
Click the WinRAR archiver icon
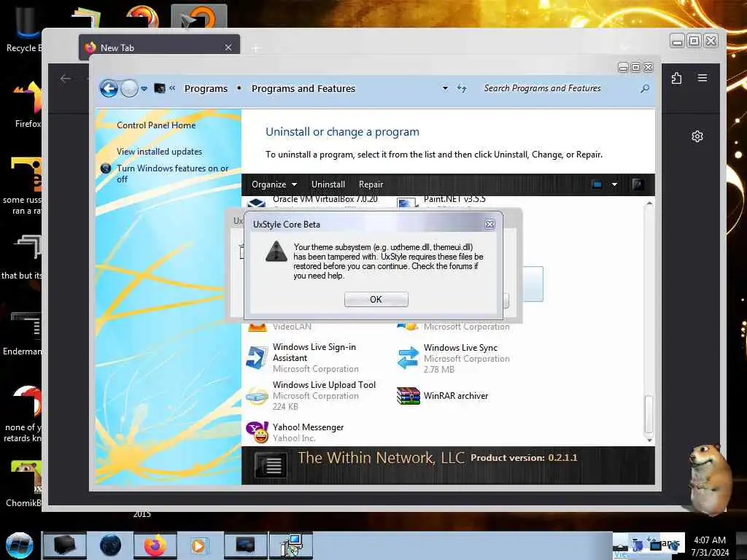409,396
